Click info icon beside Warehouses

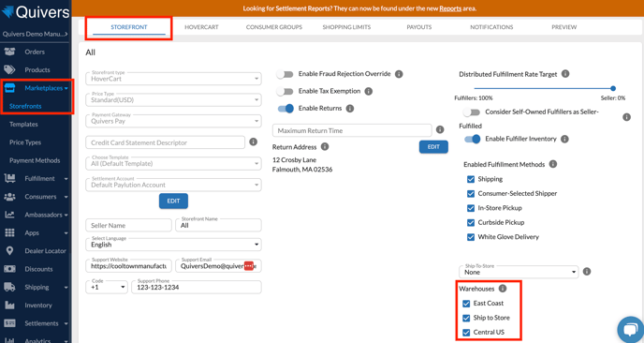503,289
